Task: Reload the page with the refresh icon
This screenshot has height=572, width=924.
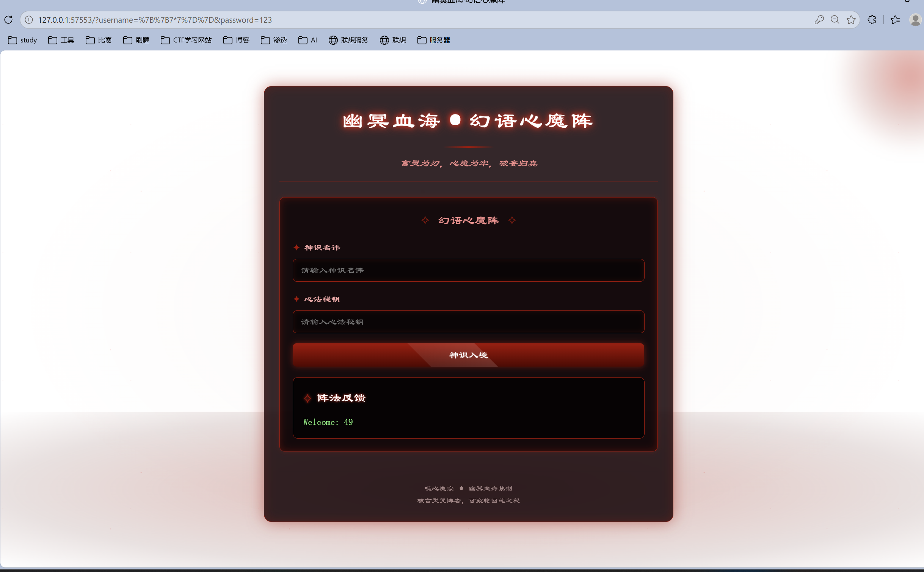Action: point(8,20)
